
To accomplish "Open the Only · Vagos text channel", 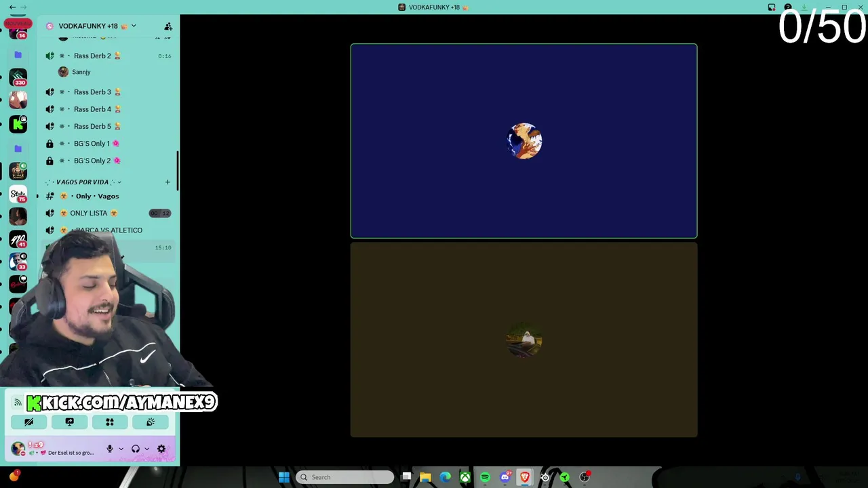I will click(108, 196).
